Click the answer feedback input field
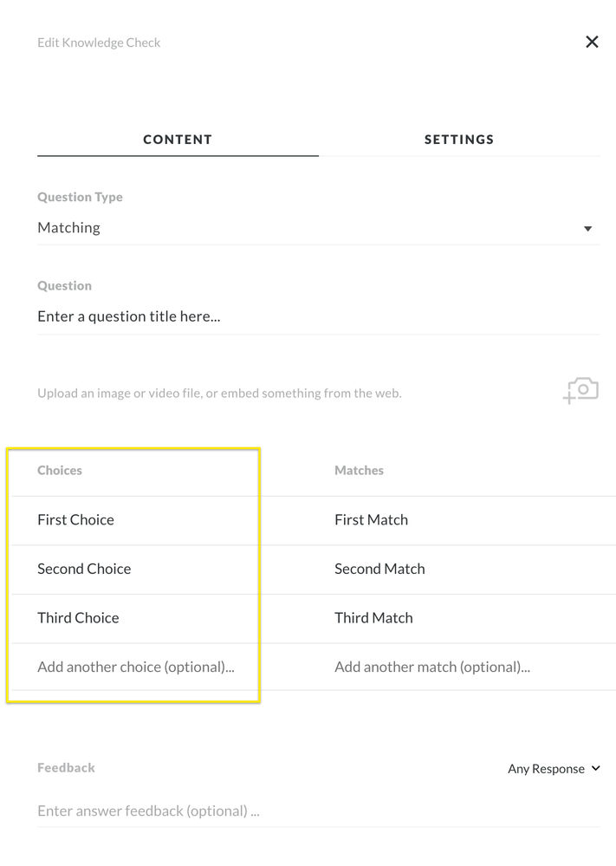This screenshot has height=866, width=616. (x=312, y=811)
